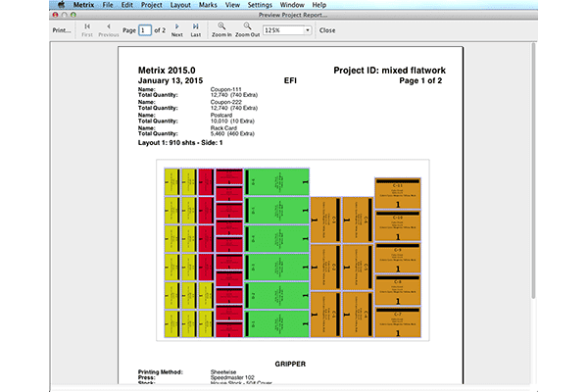Open the Window menu
Screen dimensions: 588x392
point(292,5)
